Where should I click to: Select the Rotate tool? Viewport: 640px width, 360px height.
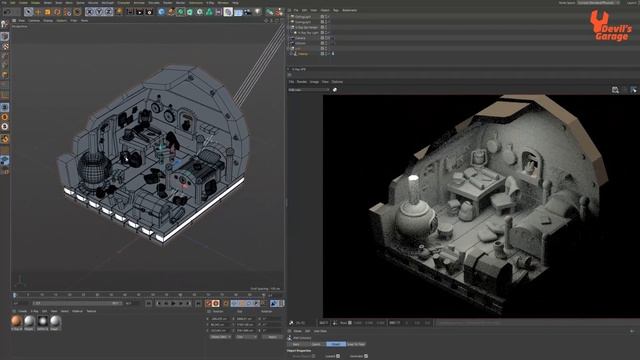[x=57, y=12]
